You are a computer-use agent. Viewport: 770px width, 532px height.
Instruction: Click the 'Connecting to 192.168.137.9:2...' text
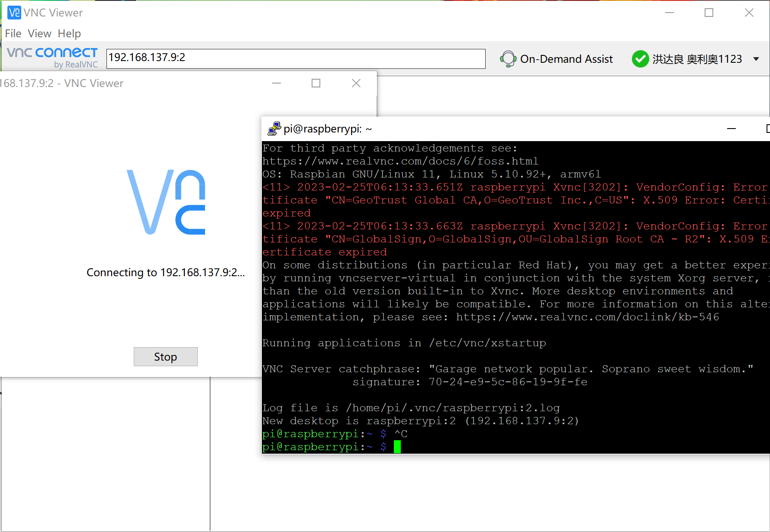[x=165, y=272]
